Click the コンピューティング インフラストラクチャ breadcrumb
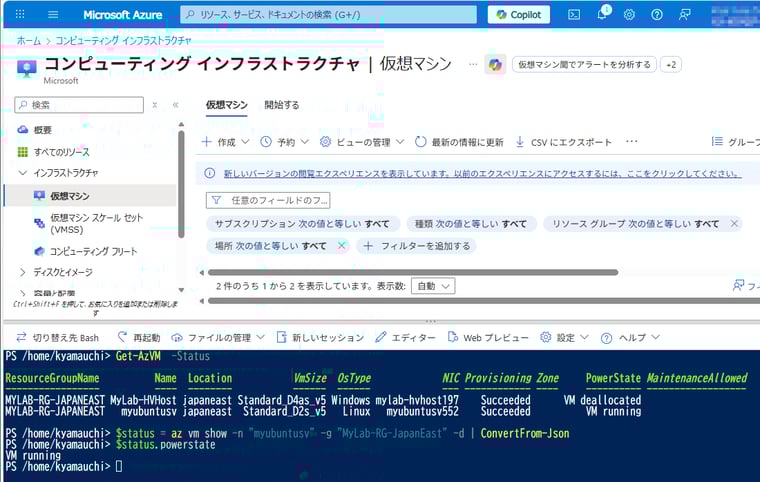The width and height of the screenshot is (760, 482). (x=124, y=41)
